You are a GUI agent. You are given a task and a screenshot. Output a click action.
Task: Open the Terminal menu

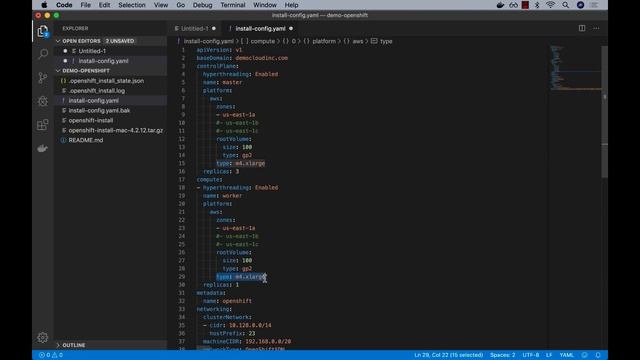233,5
